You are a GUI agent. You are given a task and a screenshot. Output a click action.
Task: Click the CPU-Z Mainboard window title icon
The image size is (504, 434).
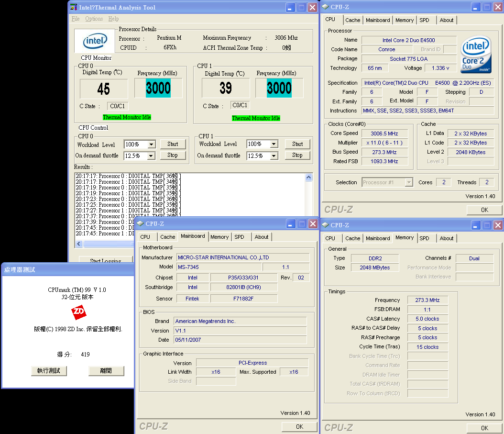click(x=140, y=223)
